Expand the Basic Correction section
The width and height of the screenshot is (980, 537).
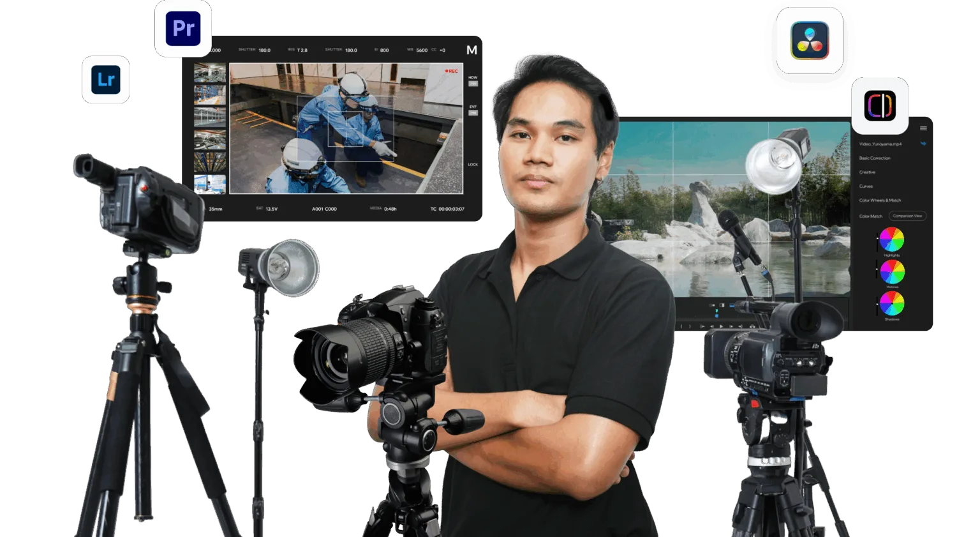tap(875, 158)
